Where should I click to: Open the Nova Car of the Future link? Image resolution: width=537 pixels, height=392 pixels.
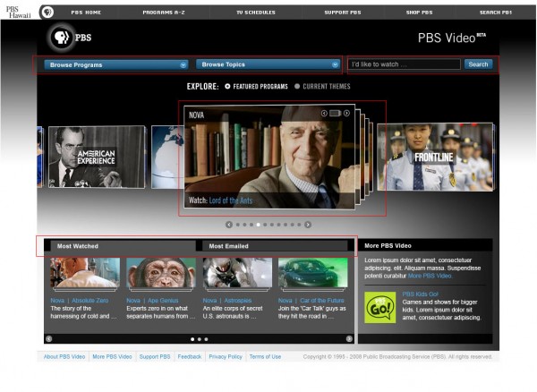coord(311,300)
